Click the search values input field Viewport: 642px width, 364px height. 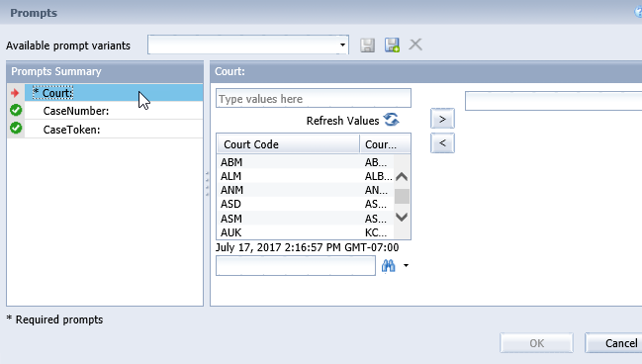(x=296, y=266)
